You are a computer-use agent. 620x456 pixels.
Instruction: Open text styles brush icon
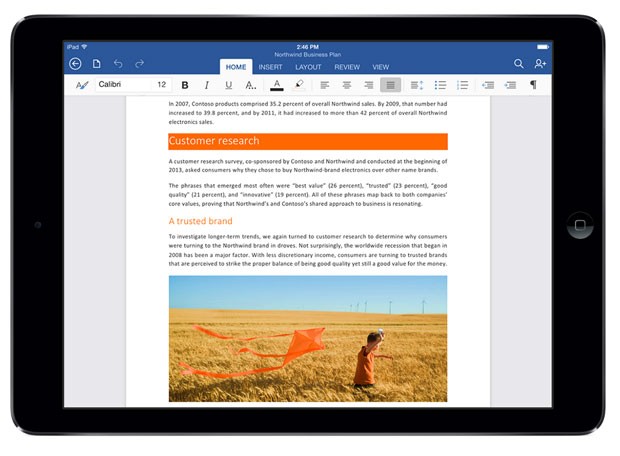[82, 85]
